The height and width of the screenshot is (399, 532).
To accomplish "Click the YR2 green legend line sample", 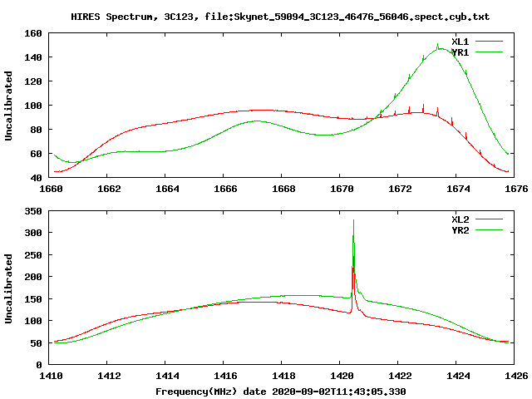I will click(x=489, y=230).
